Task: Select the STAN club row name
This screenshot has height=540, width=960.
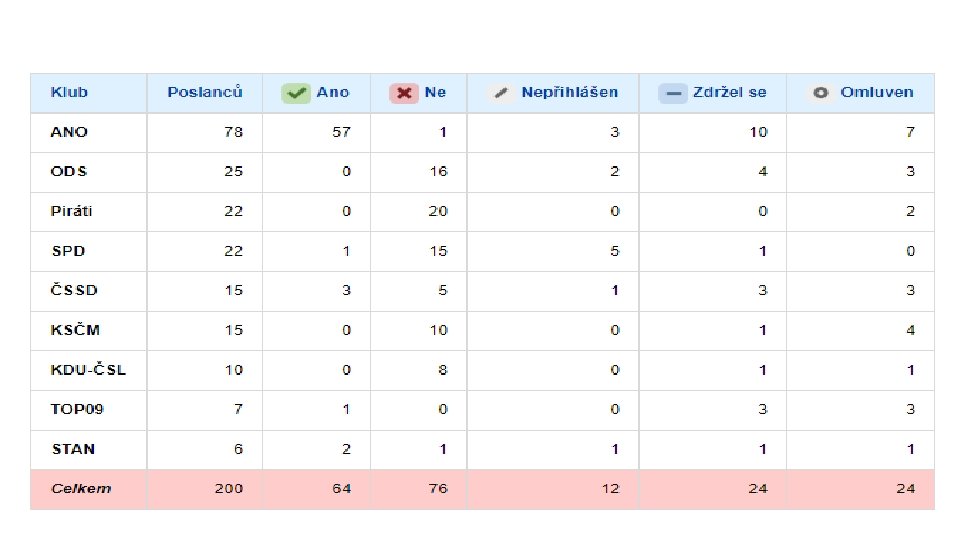Action: coord(73,449)
